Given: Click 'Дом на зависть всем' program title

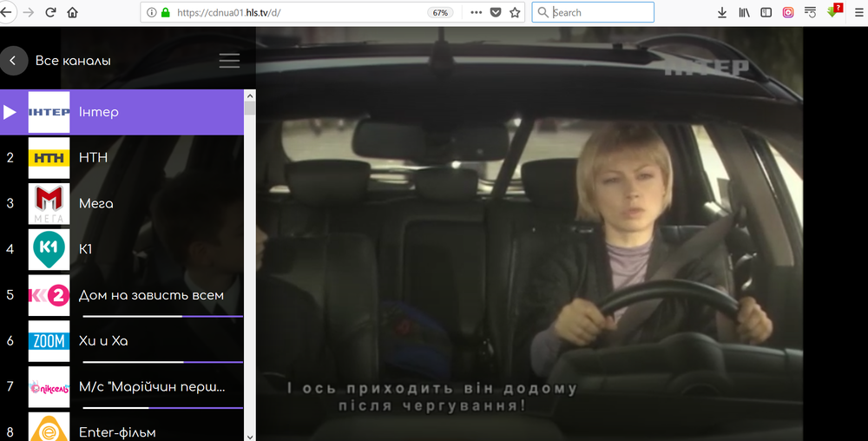Looking at the screenshot, I should [x=151, y=295].
